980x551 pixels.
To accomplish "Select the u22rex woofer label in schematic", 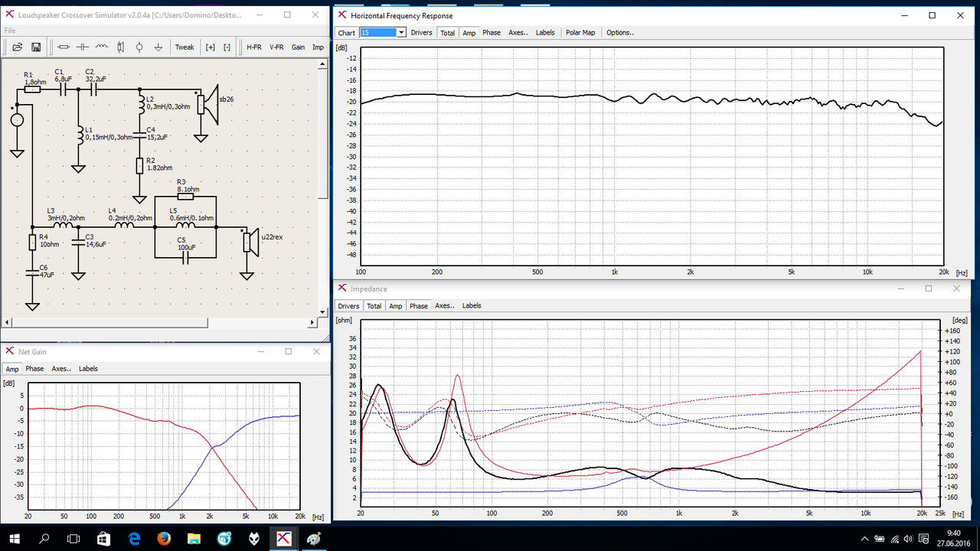I will point(272,237).
